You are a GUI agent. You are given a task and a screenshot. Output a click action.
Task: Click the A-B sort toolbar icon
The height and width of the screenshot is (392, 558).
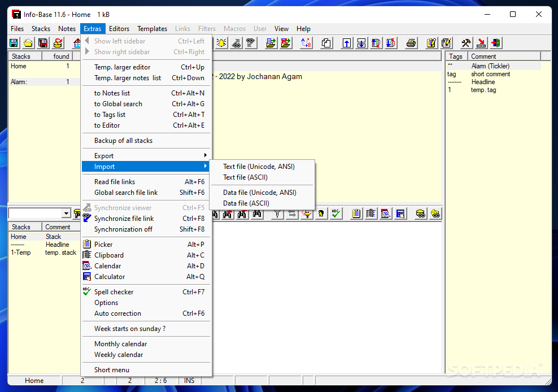306,43
